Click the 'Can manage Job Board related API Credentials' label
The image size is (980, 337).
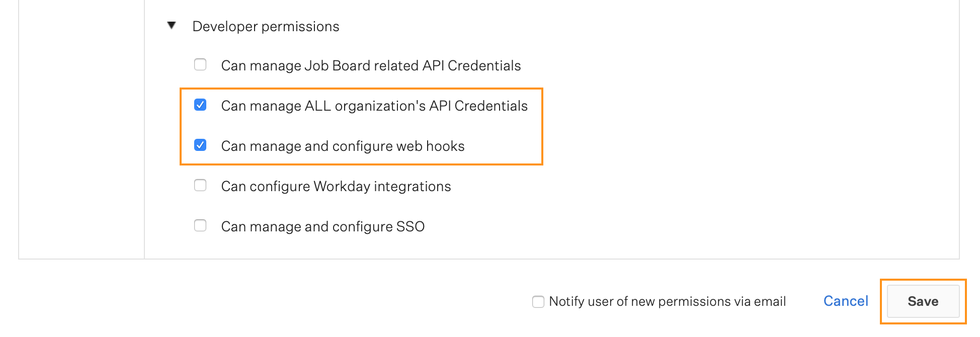[371, 66]
